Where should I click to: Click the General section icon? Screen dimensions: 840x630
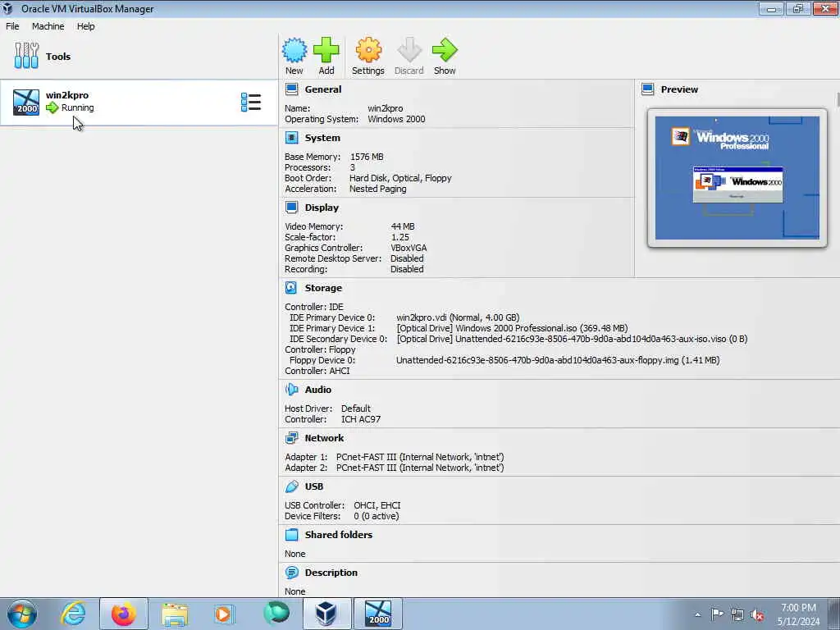point(291,89)
